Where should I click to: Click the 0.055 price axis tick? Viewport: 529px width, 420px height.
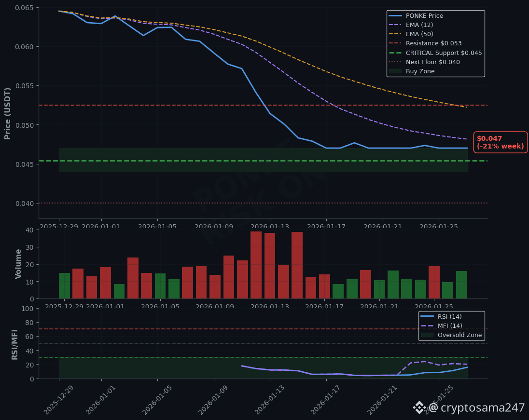pos(24,86)
